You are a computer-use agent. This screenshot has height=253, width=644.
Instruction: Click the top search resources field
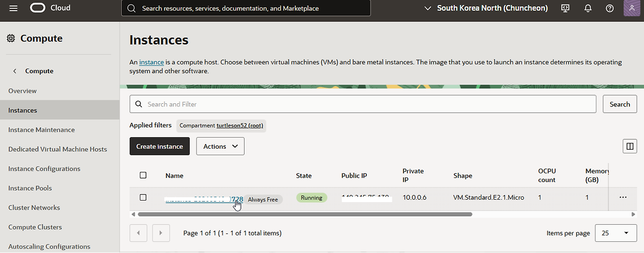(x=246, y=8)
